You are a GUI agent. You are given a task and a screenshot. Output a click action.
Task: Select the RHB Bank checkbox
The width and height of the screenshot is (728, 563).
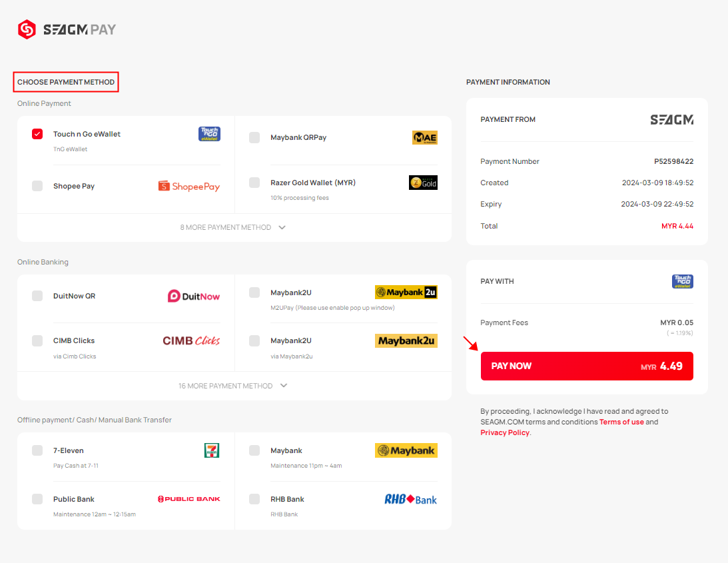[x=254, y=499]
